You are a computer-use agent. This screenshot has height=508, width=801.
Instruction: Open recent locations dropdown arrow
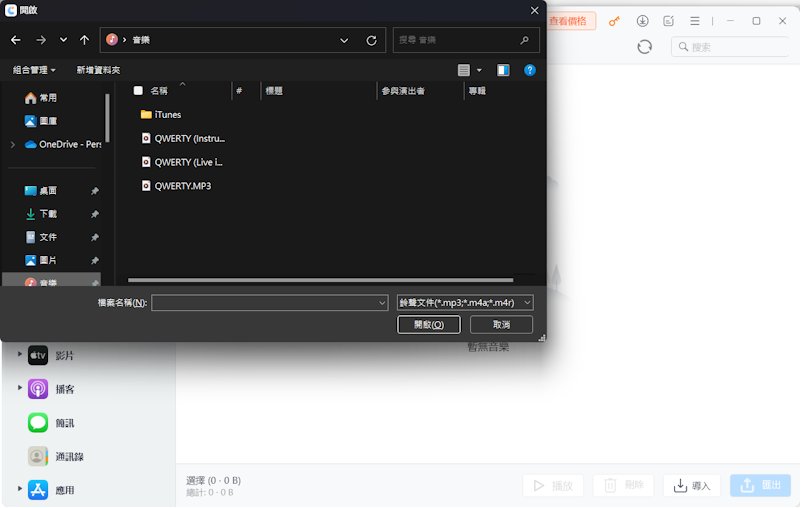[x=63, y=40]
